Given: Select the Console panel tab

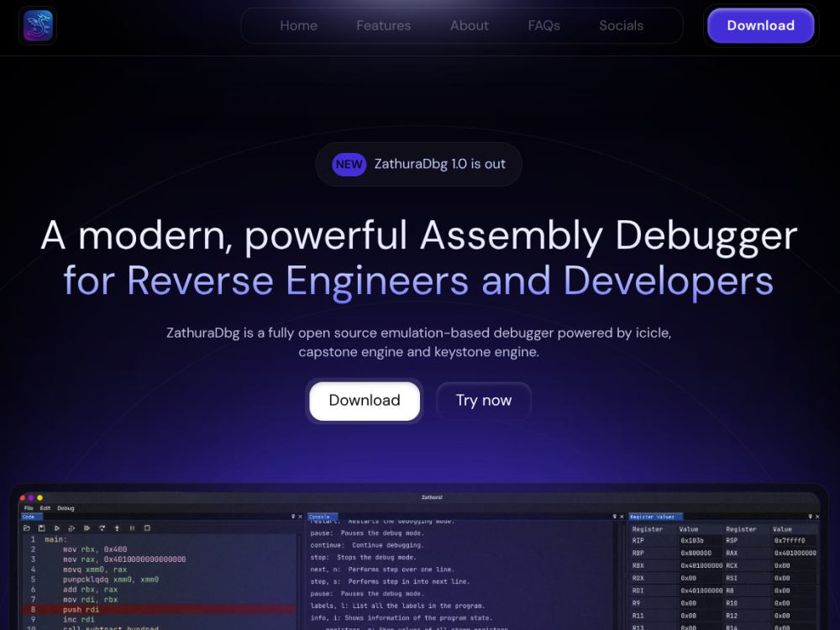Looking at the screenshot, I should point(322,517).
